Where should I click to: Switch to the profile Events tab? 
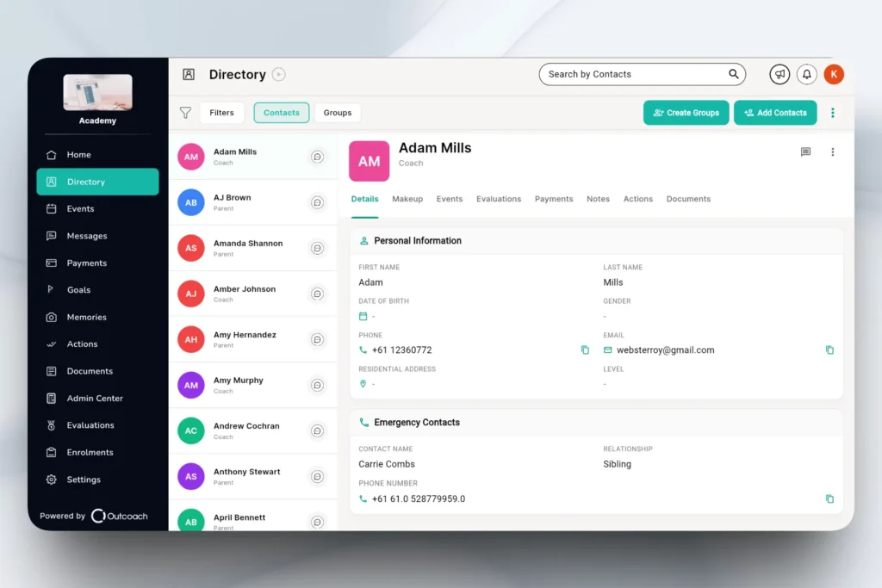pyautogui.click(x=450, y=199)
